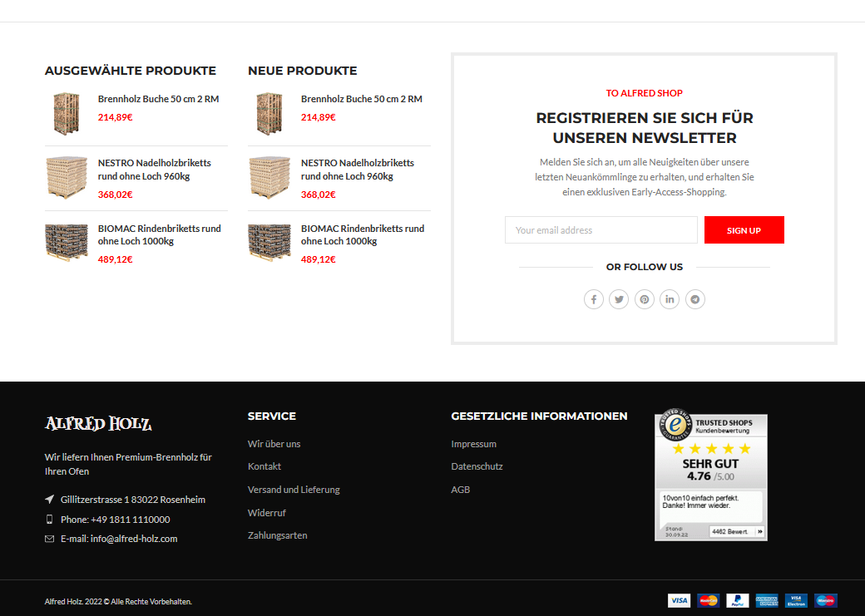This screenshot has width=865, height=616.
Task: Open 'NESTRO Nadelholzbriketts' title under Neue Produkte
Action: point(358,170)
